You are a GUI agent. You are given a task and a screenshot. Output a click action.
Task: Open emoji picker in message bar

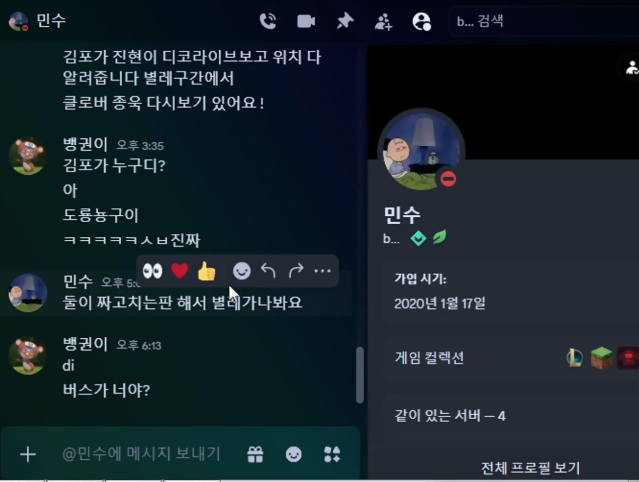click(293, 454)
